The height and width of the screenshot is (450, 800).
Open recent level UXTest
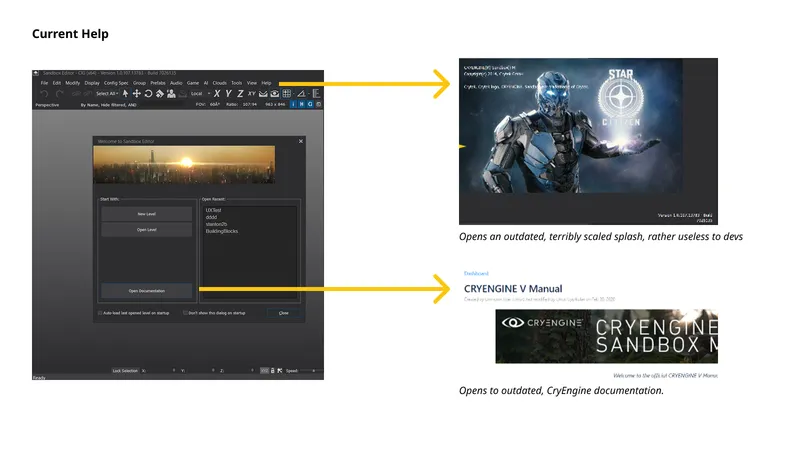point(213,210)
